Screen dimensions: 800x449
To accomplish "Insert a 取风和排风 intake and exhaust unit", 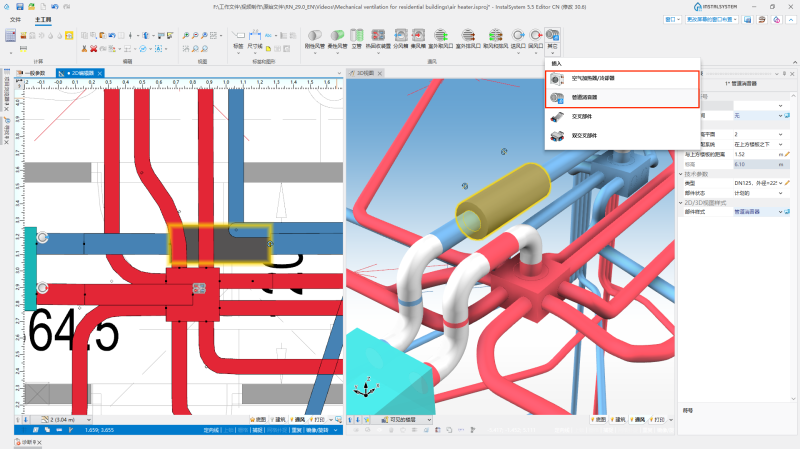I will pyautogui.click(x=495, y=39).
